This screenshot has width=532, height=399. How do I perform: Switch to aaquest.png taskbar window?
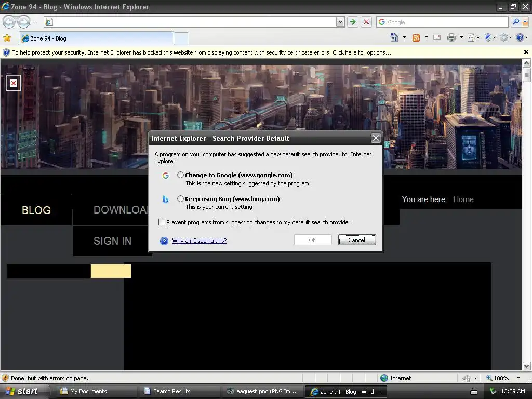click(x=262, y=391)
